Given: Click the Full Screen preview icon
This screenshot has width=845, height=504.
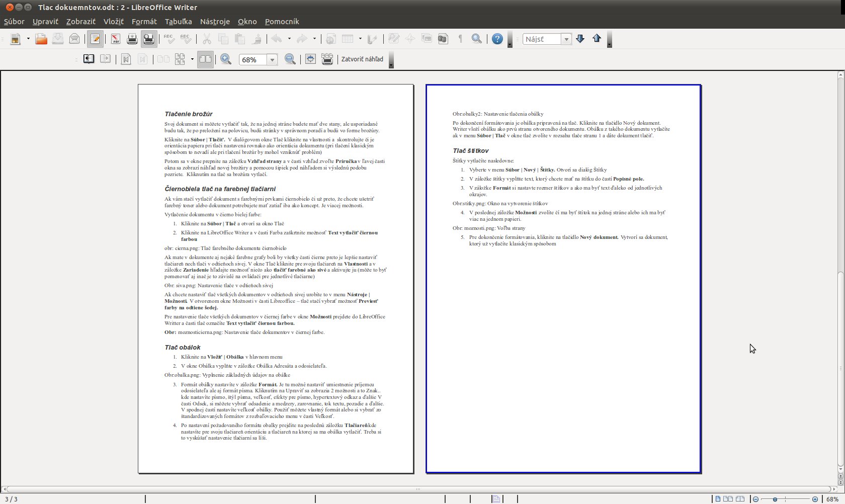Looking at the screenshot, I should (x=310, y=59).
